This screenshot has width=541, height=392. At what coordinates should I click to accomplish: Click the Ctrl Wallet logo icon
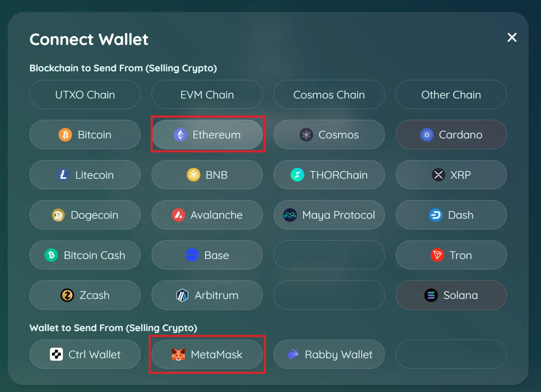click(x=57, y=354)
